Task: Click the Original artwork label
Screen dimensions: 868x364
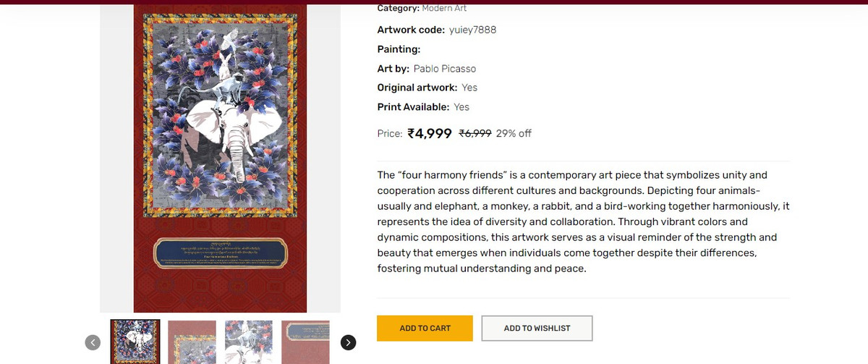Action: (x=417, y=88)
